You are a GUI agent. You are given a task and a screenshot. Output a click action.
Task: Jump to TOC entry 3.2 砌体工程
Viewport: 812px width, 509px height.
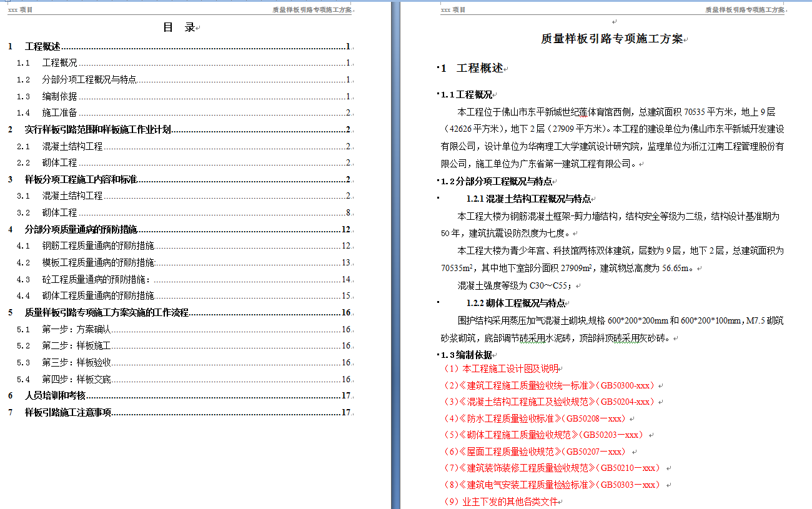tap(59, 213)
